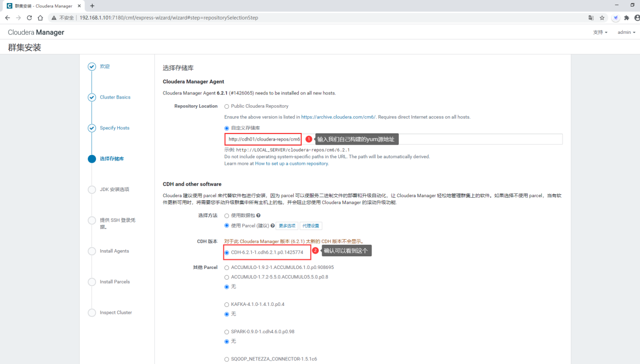Select SQOOP_NETEZZA_CONNECTOR-1.5.1c6 parcel
This screenshot has width=640, height=364.
point(226,359)
